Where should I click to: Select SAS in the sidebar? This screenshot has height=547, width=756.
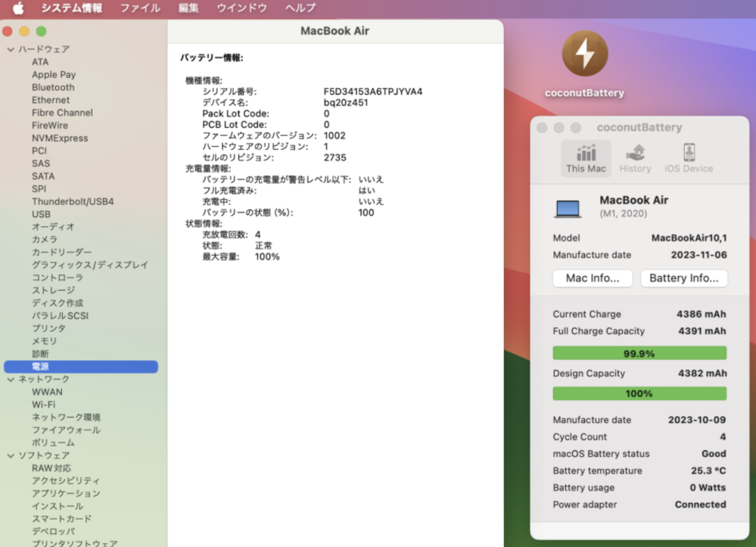click(x=41, y=163)
